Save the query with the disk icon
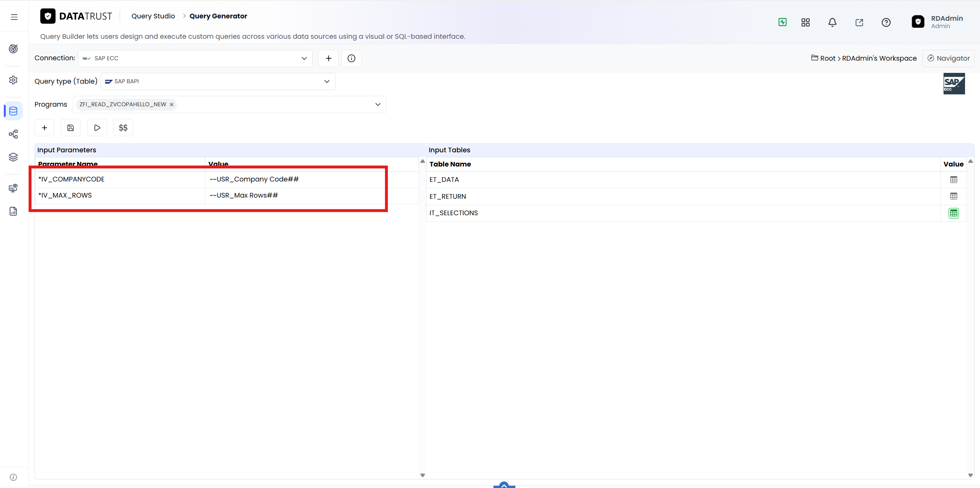Viewport: 980px width, 488px height. [x=71, y=128]
